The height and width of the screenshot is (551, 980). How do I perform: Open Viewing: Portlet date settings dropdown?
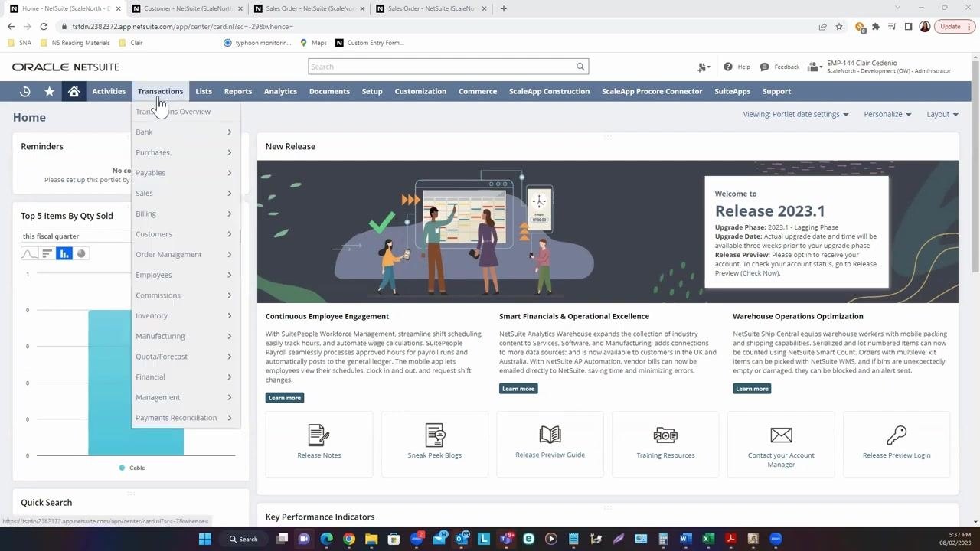point(795,114)
